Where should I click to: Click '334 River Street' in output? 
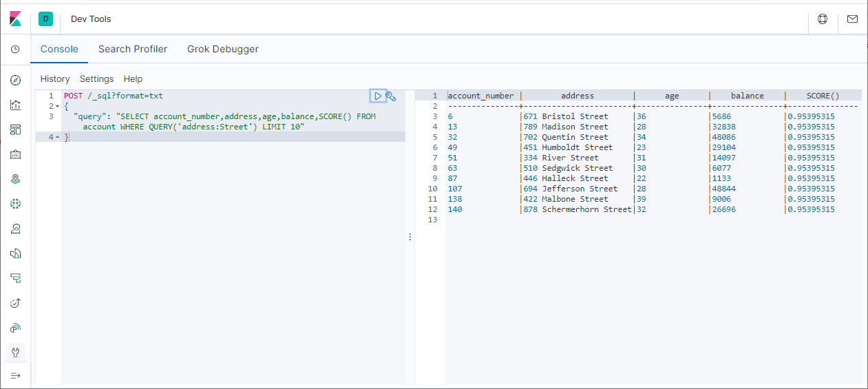point(561,158)
